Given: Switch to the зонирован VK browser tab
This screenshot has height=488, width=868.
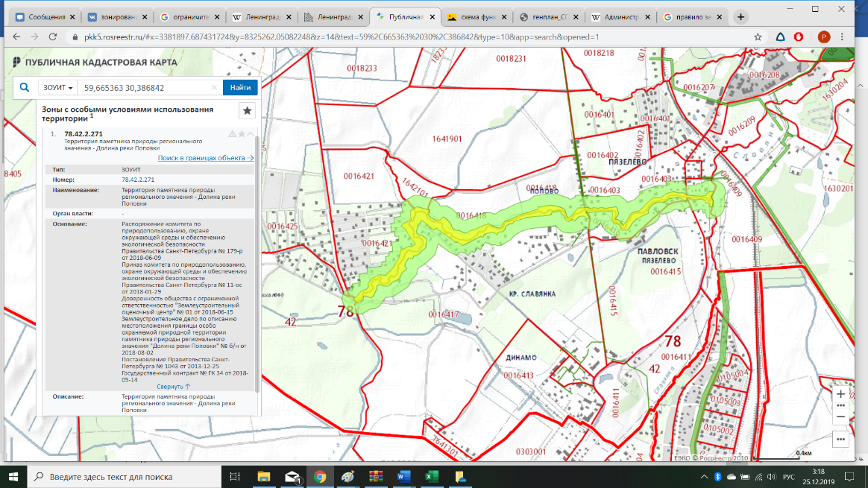Looking at the screenshot, I should click(119, 17).
